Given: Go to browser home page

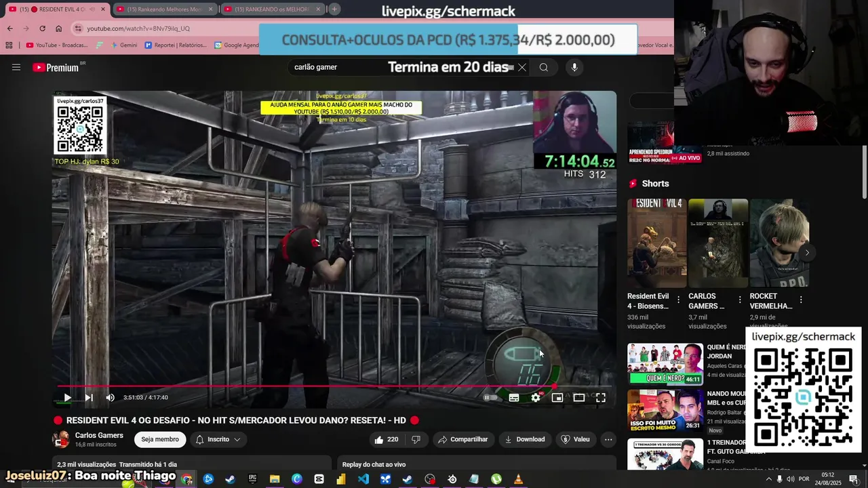Looking at the screenshot, I should pos(58,28).
